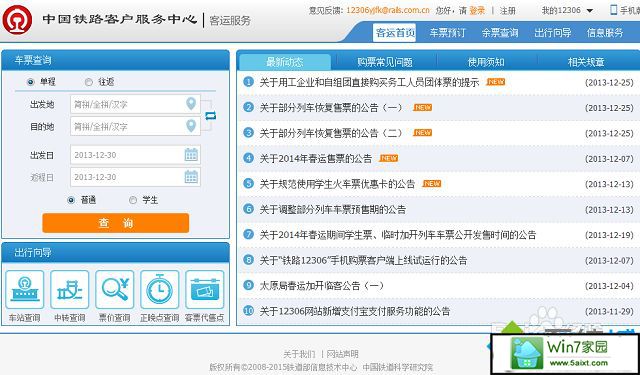The width and height of the screenshot is (640, 375).
Task: Open notice 关于调整部分列车车票预售期的公告
Action: [x=333, y=209]
